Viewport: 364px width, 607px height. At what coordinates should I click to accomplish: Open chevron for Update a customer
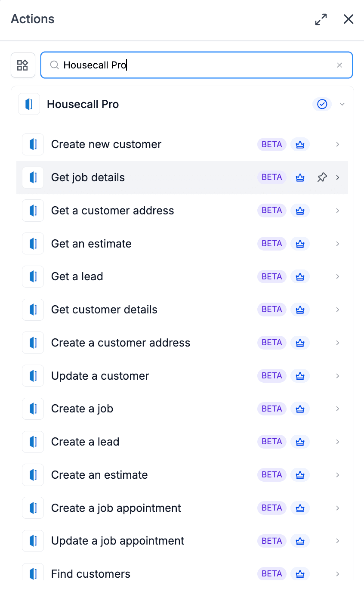pos(338,376)
